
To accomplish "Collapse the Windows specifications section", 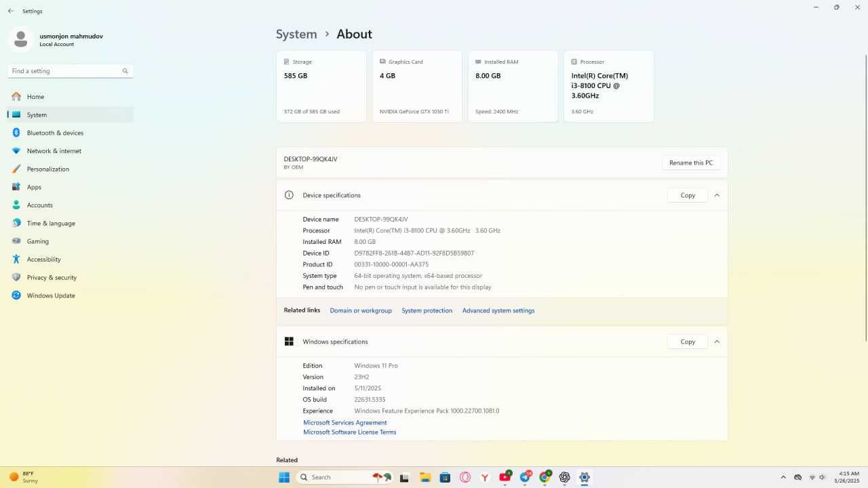I will click(717, 342).
